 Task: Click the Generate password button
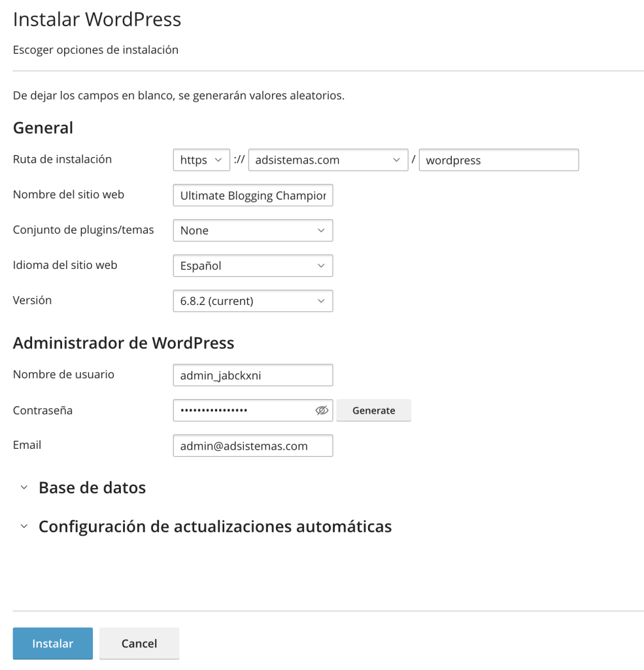pos(373,410)
